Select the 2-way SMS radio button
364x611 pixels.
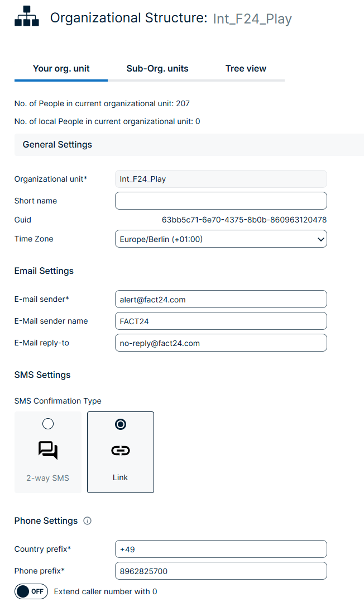pyautogui.click(x=48, y=424)
